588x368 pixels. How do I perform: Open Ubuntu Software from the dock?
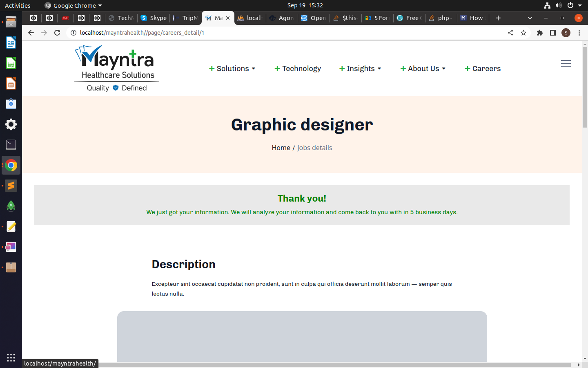tap(11, 104)
